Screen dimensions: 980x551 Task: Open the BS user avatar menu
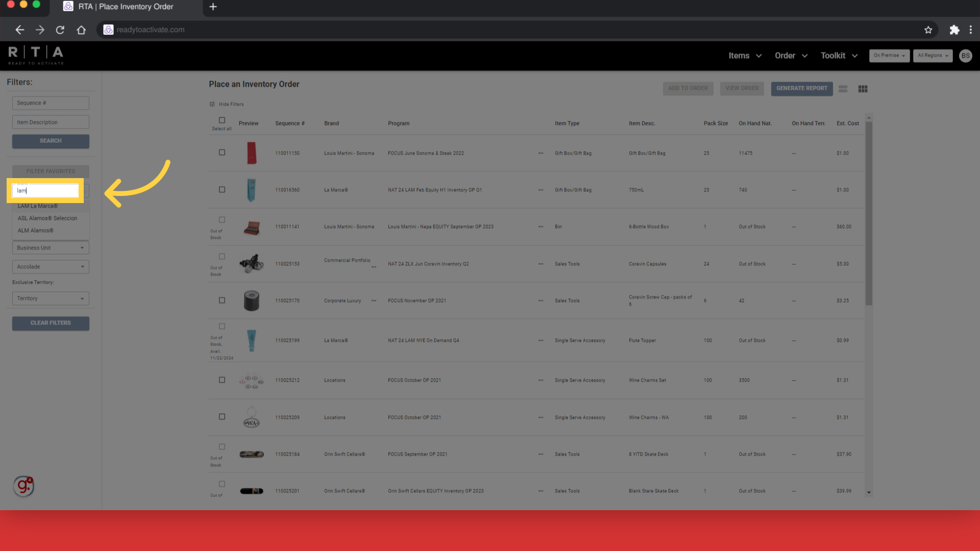(x=965, y=56)
